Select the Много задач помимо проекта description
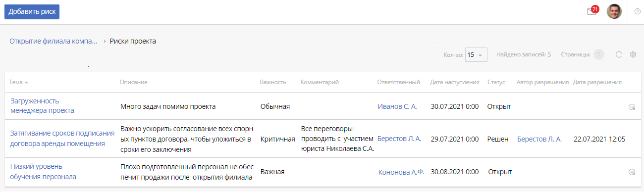This screenshot has width=644, height=192. [168, 106]
